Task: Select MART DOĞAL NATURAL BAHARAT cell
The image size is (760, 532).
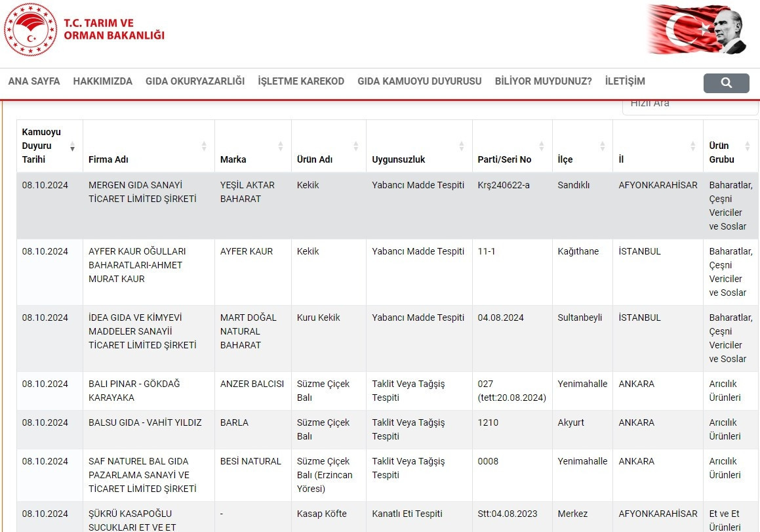Action: (253, 338)
